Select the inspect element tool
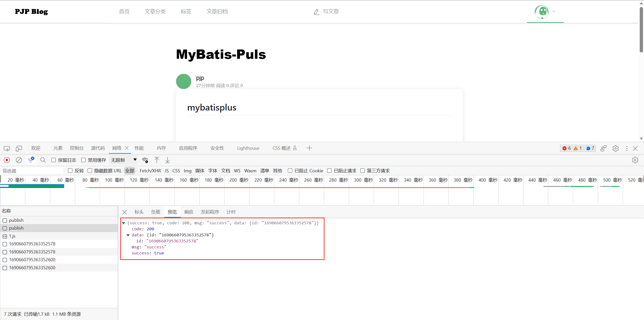The height and width of the screenshot is (320, 644). pos(7,148)
